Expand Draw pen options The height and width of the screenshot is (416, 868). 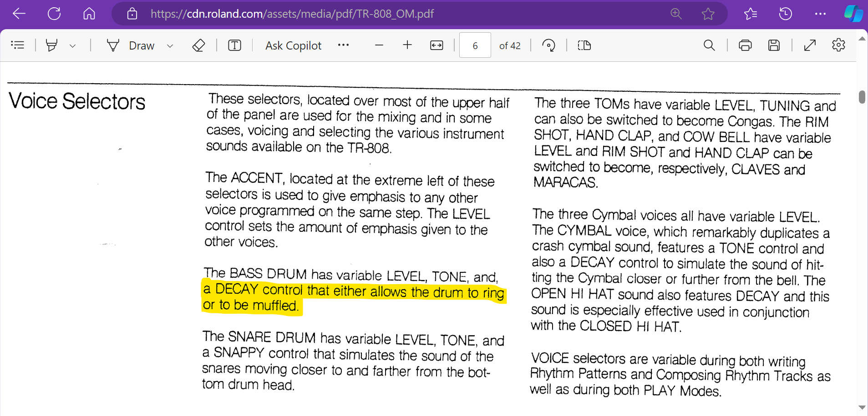tap(170, 45)
